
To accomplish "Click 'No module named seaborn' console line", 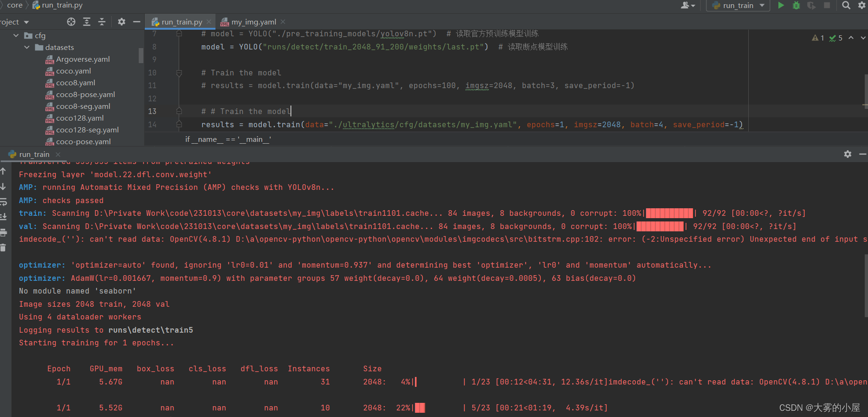I will click(77, 291).
